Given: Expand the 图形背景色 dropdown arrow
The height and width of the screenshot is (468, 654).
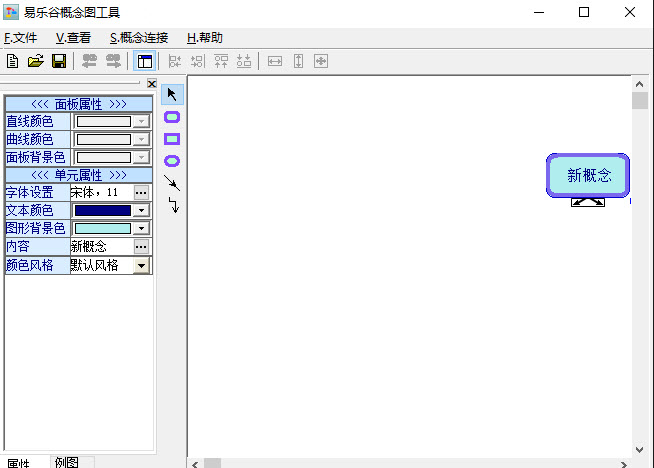Looking at the screenshot, I should pyautogui.click(x=141, y=228).
